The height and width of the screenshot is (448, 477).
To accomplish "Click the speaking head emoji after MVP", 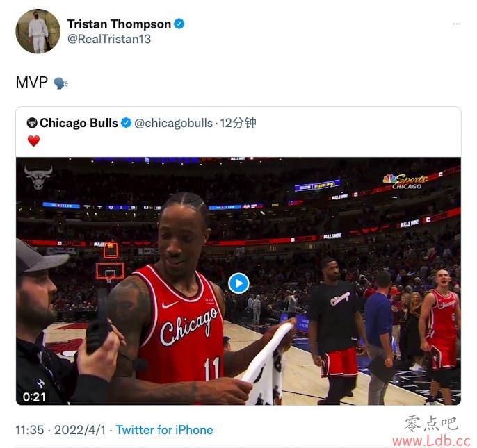I will pos(60,83).
